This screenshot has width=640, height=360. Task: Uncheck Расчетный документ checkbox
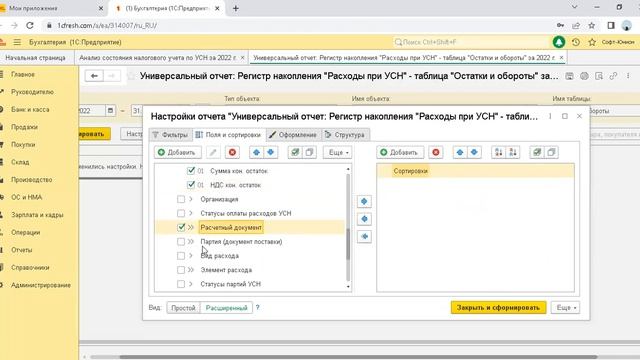pos(181,227)
